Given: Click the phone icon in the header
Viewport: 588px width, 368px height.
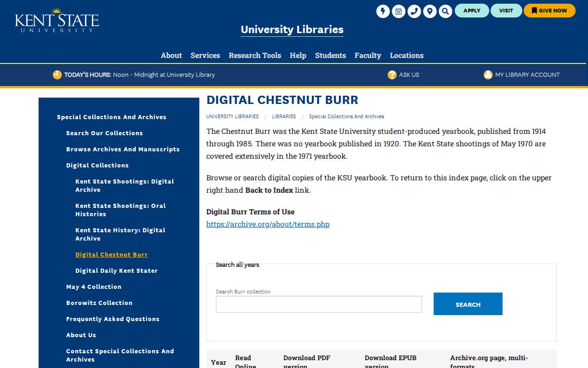Looking at the screenshot, I should 414,11.
